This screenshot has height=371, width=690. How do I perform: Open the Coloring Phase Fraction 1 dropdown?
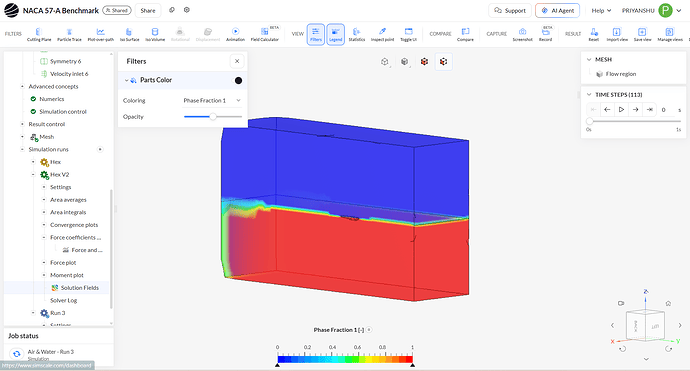[212, 100]
